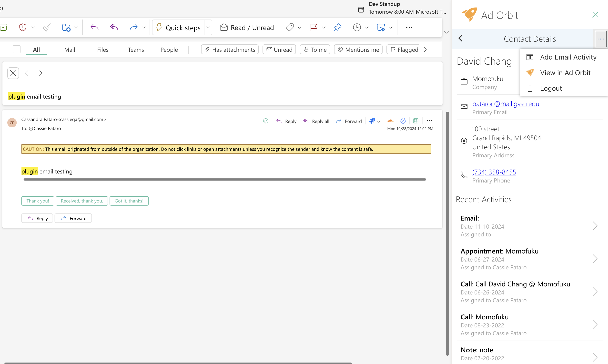Toggle the select all checkbox
608x364 pixels.
16,49
